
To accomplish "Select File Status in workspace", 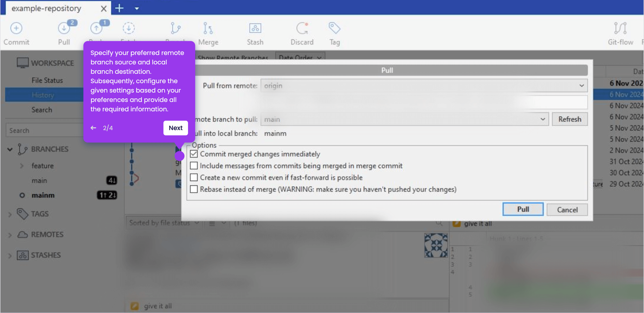I will coord(47,80).
